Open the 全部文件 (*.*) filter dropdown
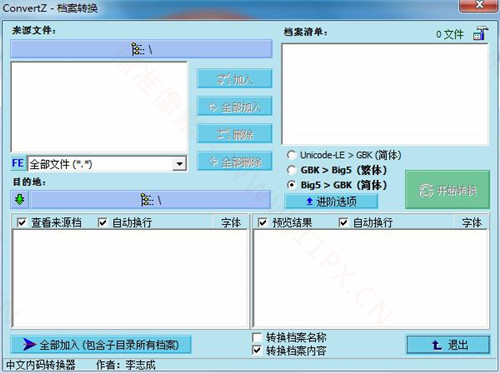500x373 pixels. [x=179, y=164]
